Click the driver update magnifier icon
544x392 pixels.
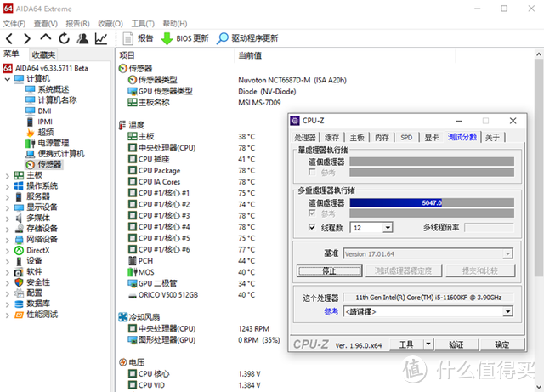point(223,38)
